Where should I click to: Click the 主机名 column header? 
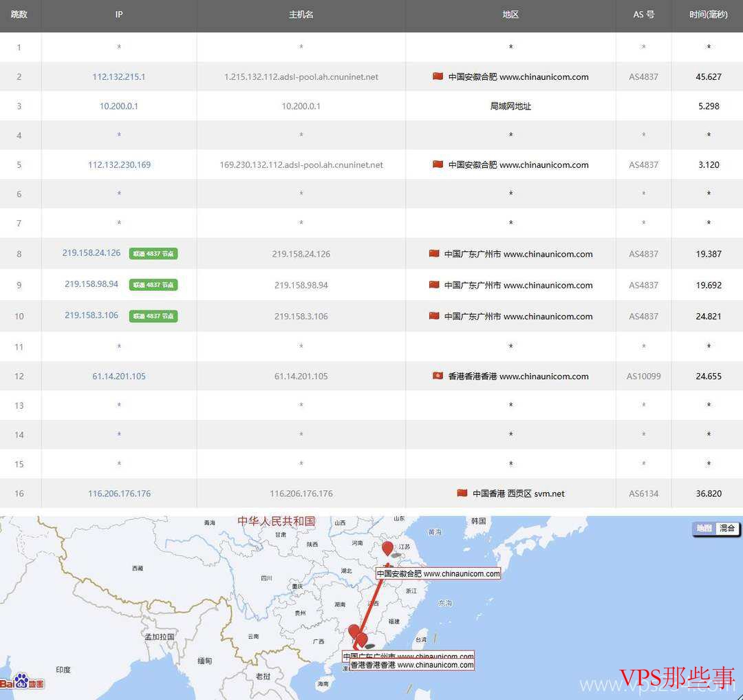pos(301,14)
